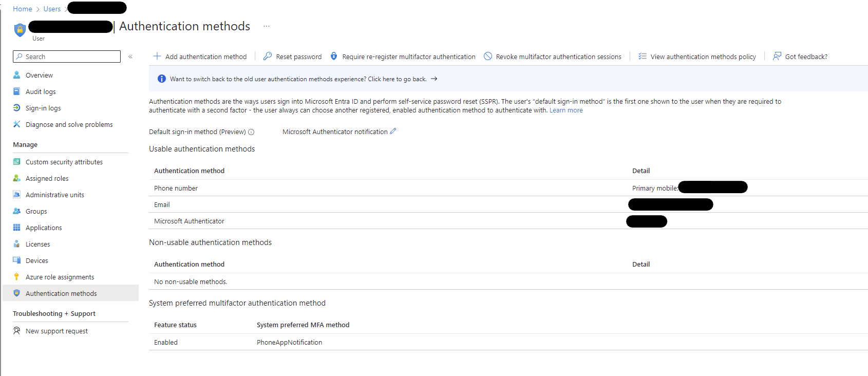This screenshot has width=868, height=376.
Task: Click the Licenses icon
Action: [x=17, y=244]
